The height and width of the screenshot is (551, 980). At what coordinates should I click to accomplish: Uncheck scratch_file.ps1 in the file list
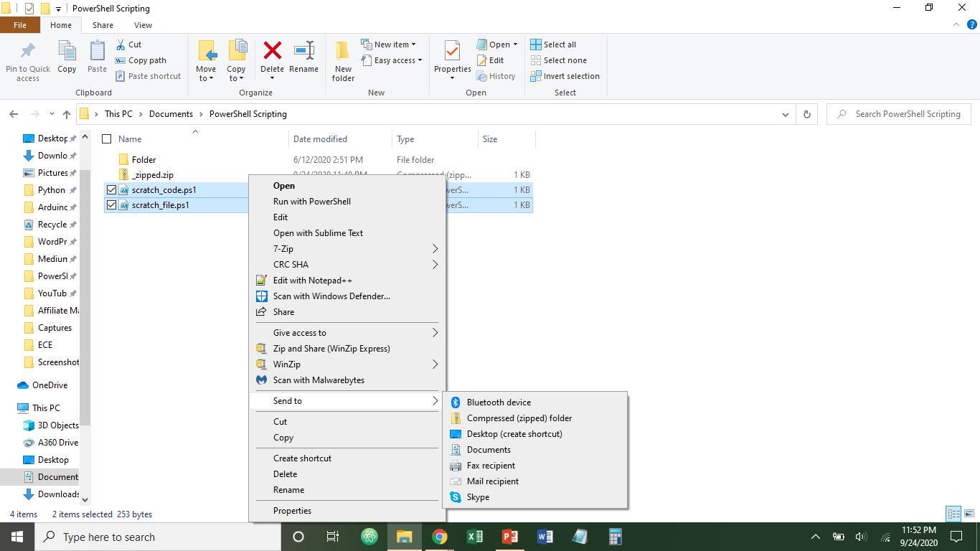pos(112,204)
